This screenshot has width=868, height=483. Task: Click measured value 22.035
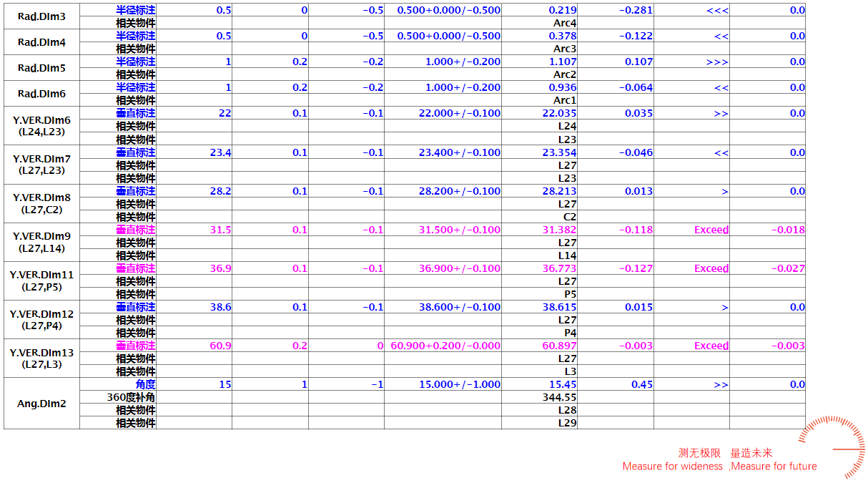pos(560,113)
